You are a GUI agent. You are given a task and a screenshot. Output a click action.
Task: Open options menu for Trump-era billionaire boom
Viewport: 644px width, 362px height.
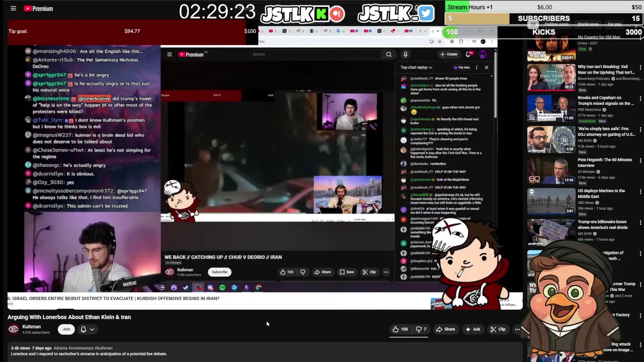tap(640, 223)
